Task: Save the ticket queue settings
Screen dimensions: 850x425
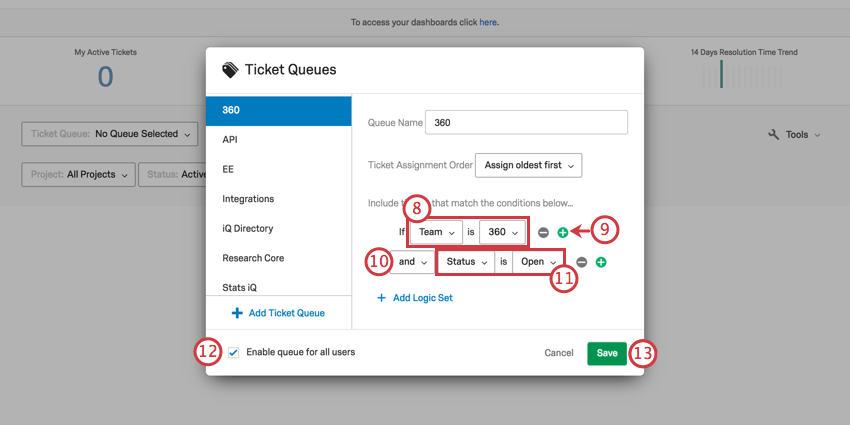Action: pos(607,353)
